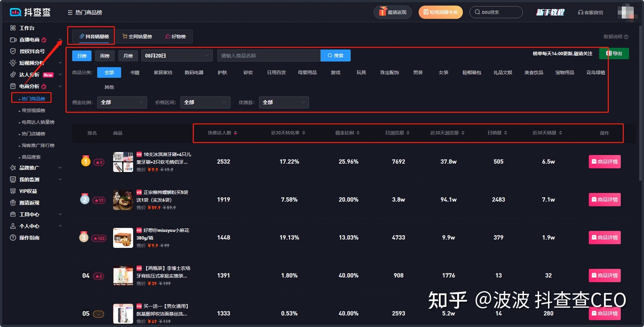
Task: Filter category by 美食饮品
Action: (534, 72)
